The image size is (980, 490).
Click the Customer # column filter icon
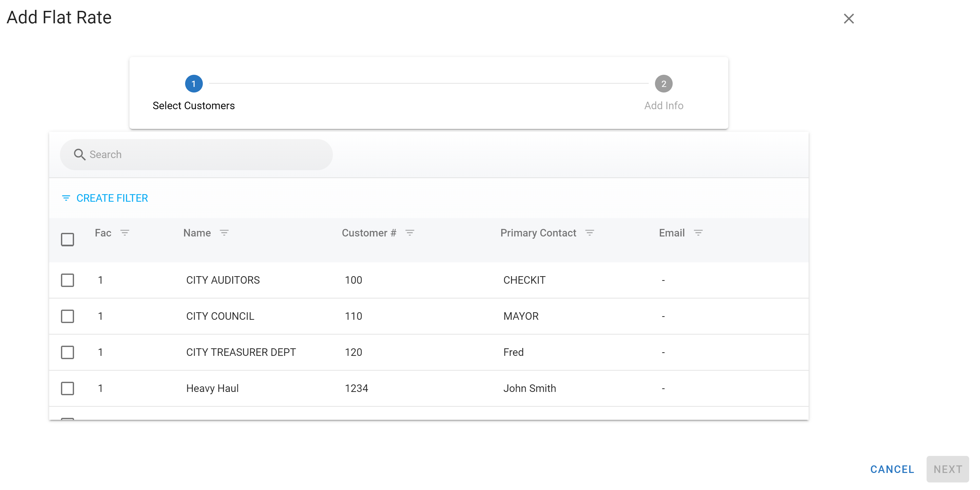[410, 233]
